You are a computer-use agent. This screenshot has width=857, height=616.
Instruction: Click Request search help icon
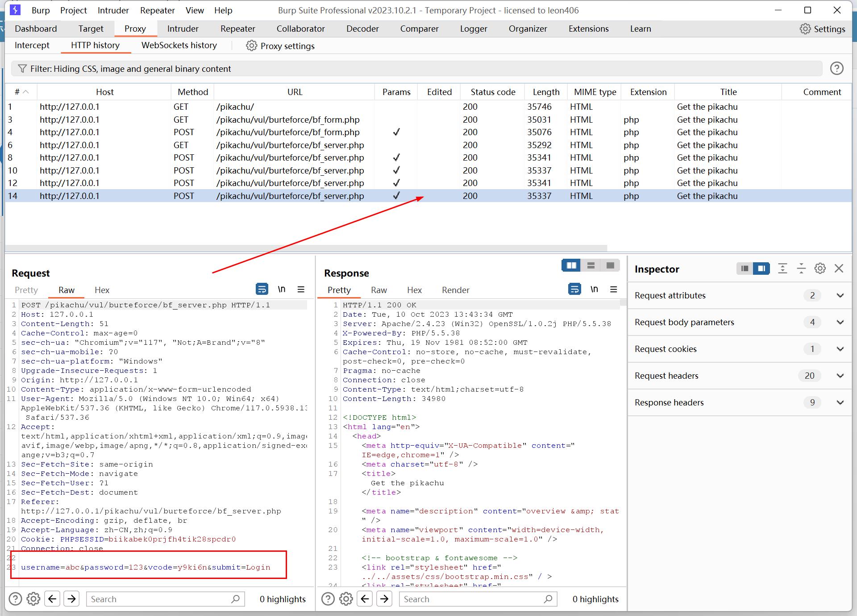pos(15,599)
